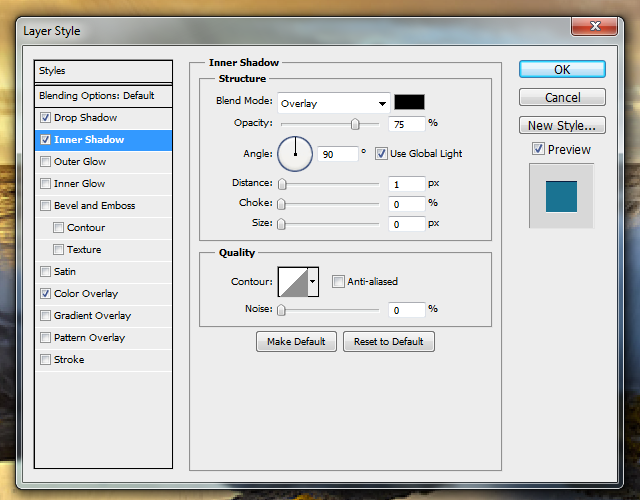
Task: Select Blending Options: Default item
Action: [x=103, y=96]
